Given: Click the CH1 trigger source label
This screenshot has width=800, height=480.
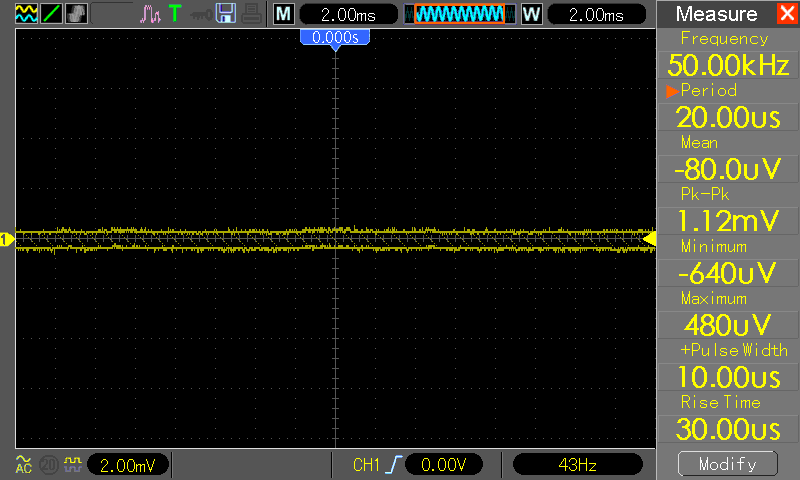Looking at the screenshot, I should (x=366, y=465).
